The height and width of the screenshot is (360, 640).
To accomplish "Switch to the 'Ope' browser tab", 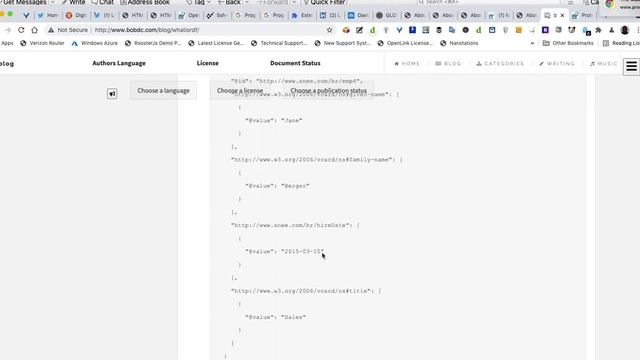I will [189, 15].
